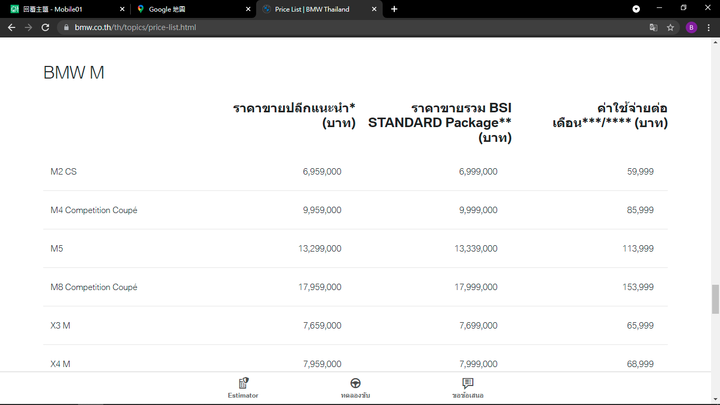Select the Price List BMW Thailand tab

pos(319,9)
